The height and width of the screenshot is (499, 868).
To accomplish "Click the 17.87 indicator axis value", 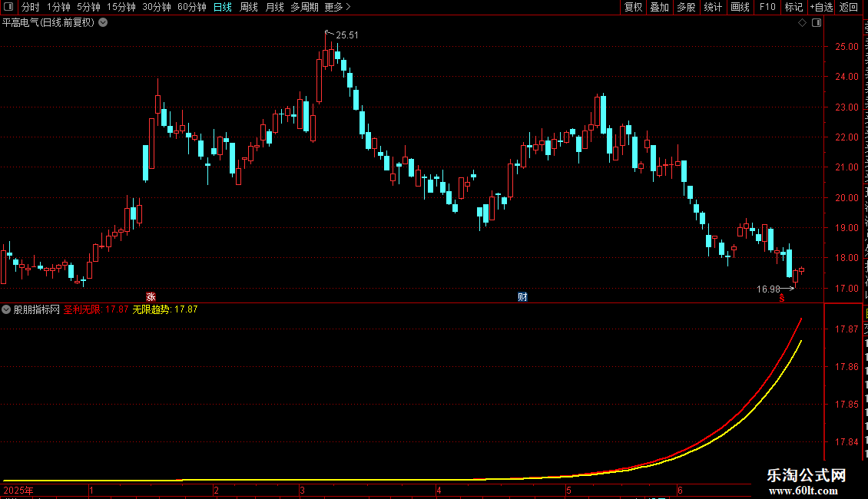I will pos(847,329).
